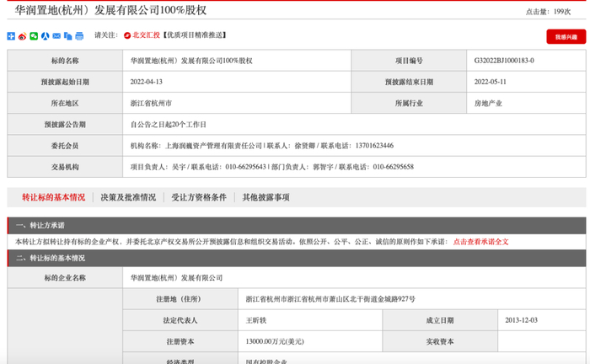This screenshot has width=590, height=364.
Task: Select 标的企业名称 value 华润置地(杭州)发展有限公司
Action: click(176, 278)
